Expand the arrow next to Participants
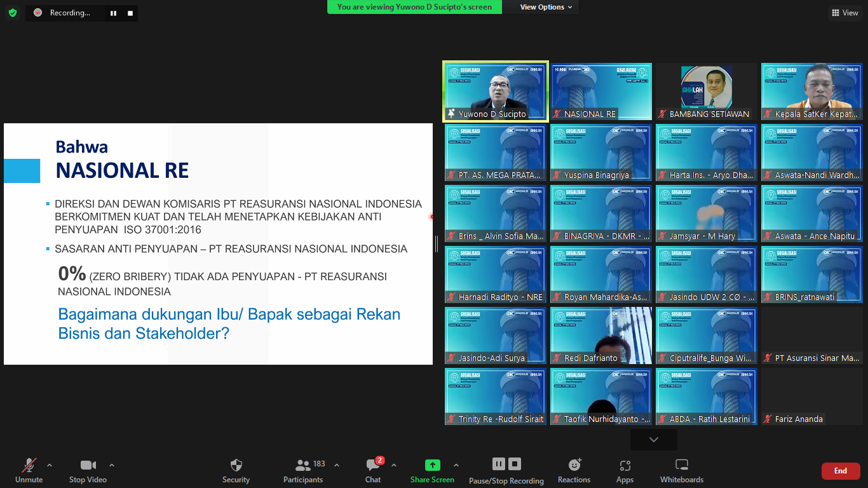868x488 pixels. coord(337,465)
